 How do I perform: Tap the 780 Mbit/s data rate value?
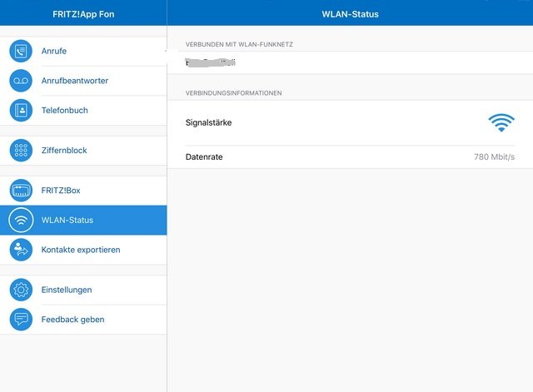[x=494, y=156]
